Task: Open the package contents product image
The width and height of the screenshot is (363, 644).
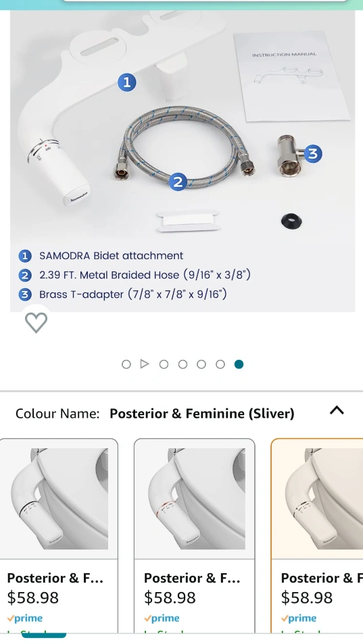Action: pos(183,161)
